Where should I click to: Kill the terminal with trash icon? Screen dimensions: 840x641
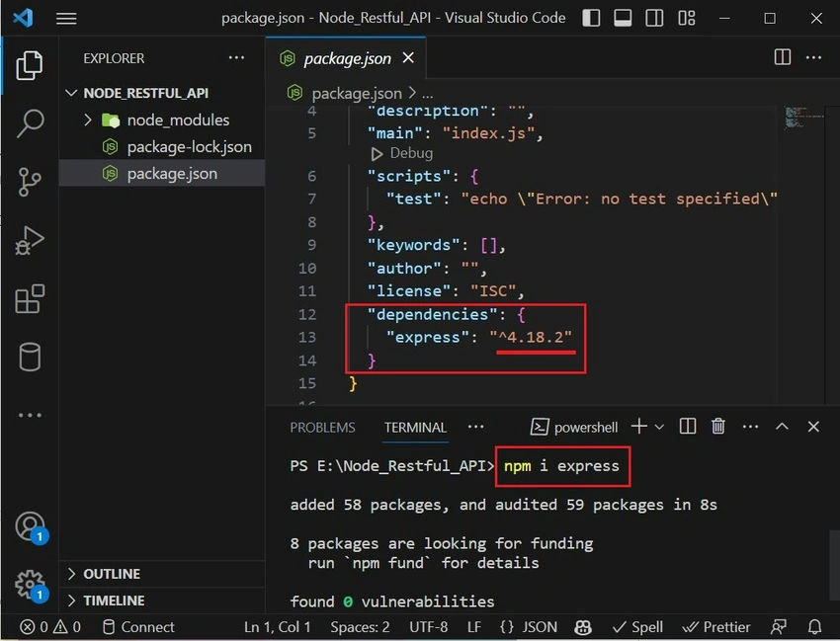click(x=717, y=427)
